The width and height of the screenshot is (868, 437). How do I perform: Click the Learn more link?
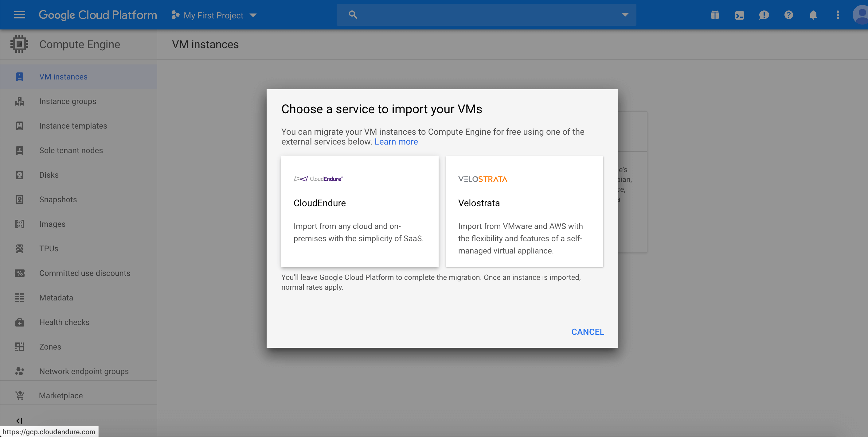coord(396,142)
